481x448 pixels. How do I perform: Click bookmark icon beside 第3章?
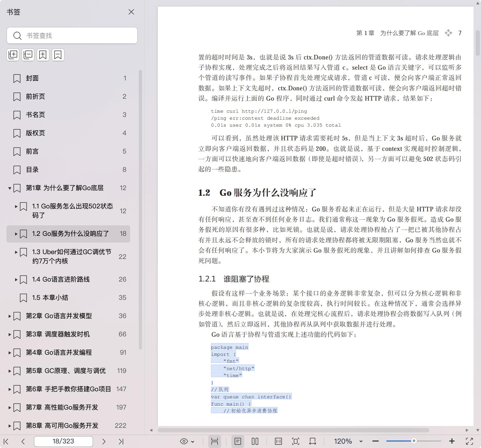(17, 334)
